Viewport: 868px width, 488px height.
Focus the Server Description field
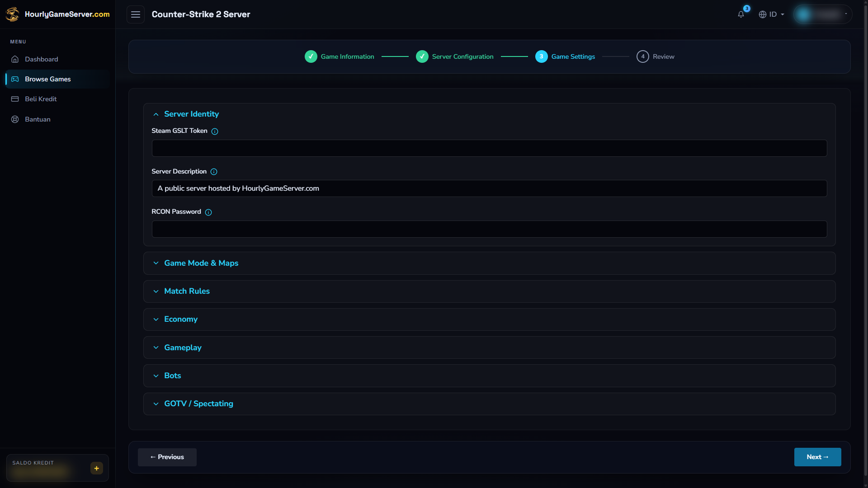click(x=490, y=188)
